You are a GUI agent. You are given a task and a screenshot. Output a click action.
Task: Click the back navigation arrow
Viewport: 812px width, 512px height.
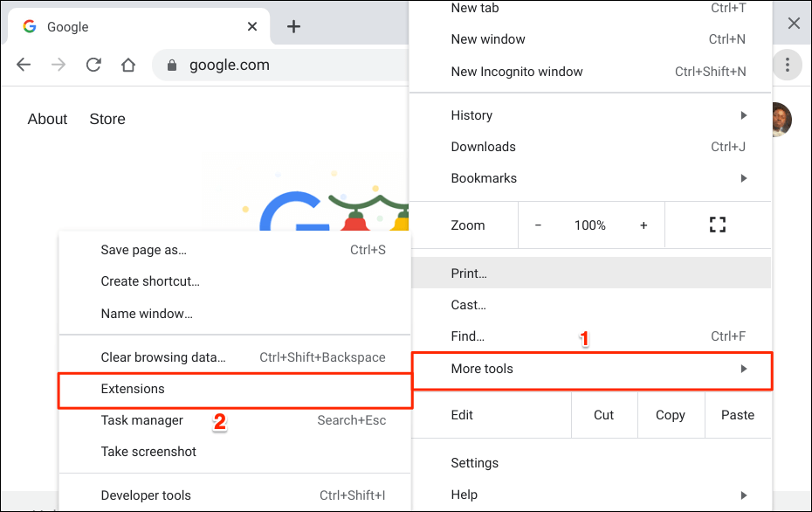pyautogui.click(x=24, y=65)
